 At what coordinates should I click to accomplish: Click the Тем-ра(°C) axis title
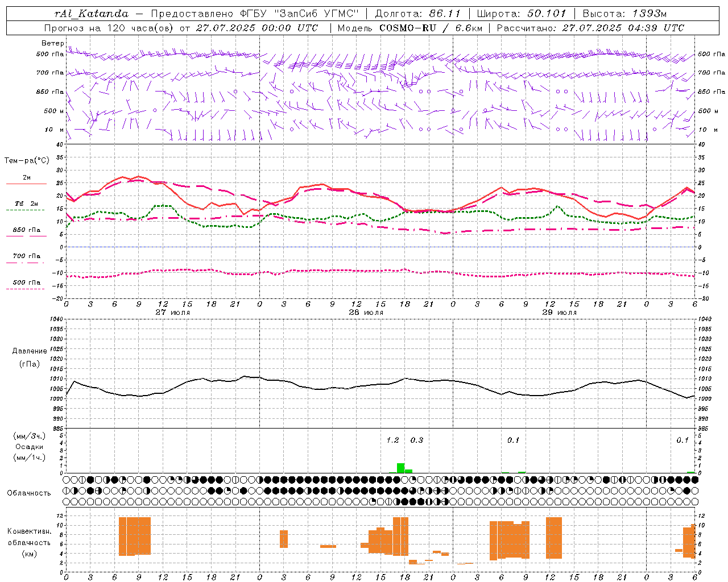[27, 161]
